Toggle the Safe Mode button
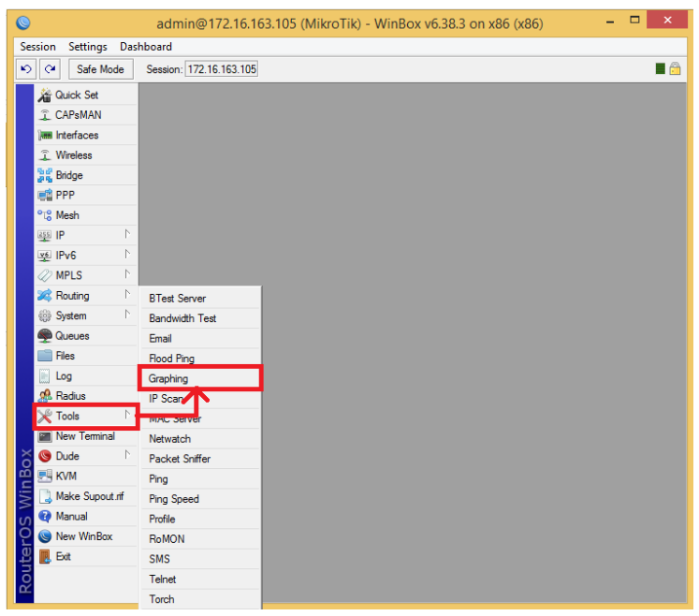This screenshot has height=616, width=699. (100, 69)
